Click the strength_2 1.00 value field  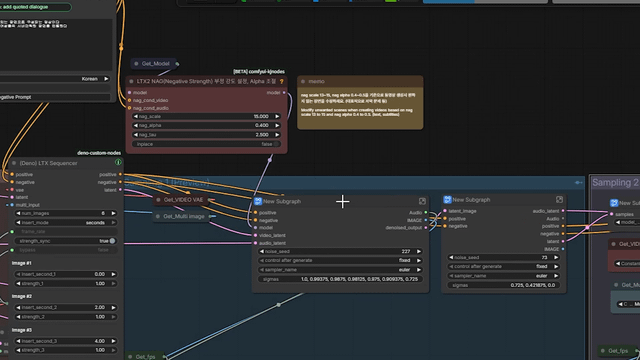(x=65, y=317)
